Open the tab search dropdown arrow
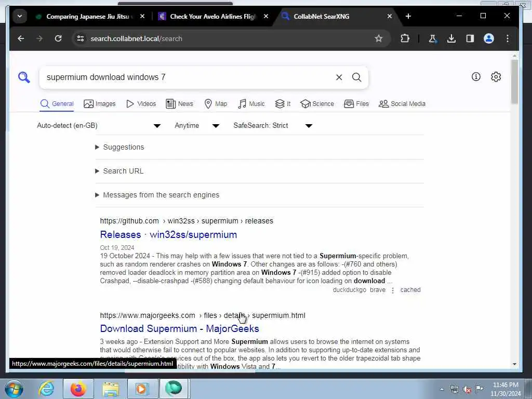The width and height of the screenshot is (532, 399). (20, 16)
